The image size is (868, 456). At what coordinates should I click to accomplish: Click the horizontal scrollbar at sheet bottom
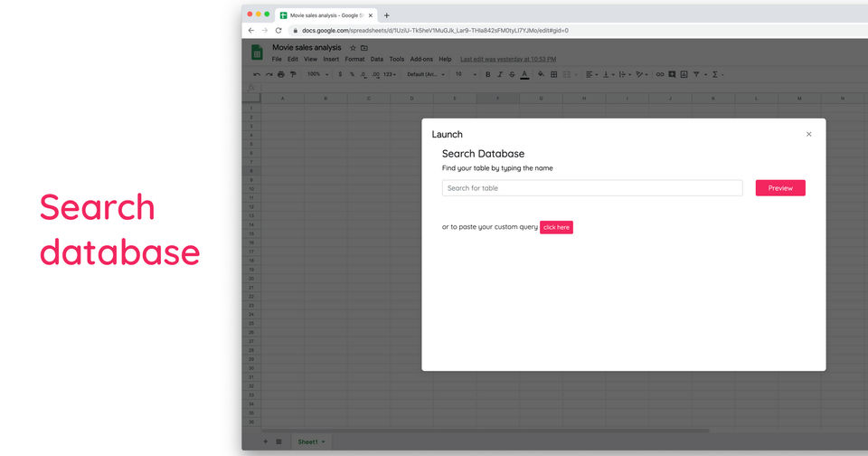pos(485,431)
